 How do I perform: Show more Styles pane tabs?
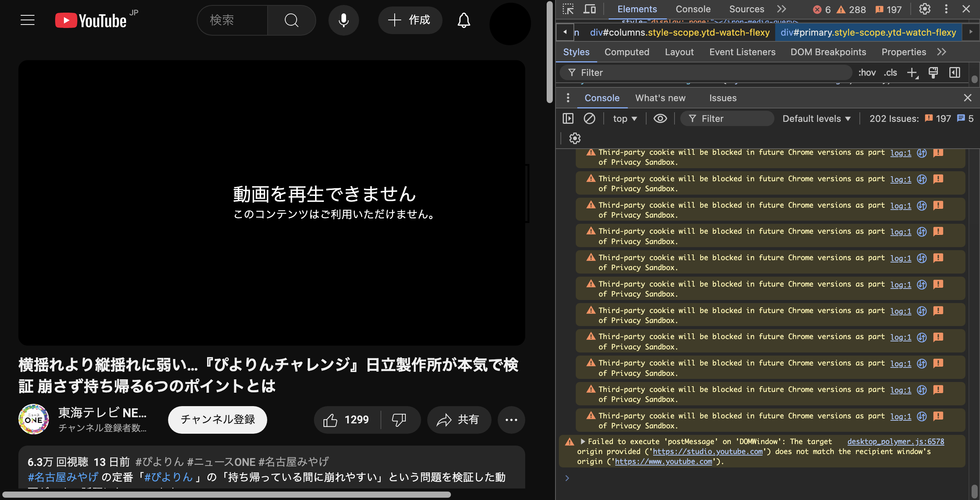(x=942, y=52)
